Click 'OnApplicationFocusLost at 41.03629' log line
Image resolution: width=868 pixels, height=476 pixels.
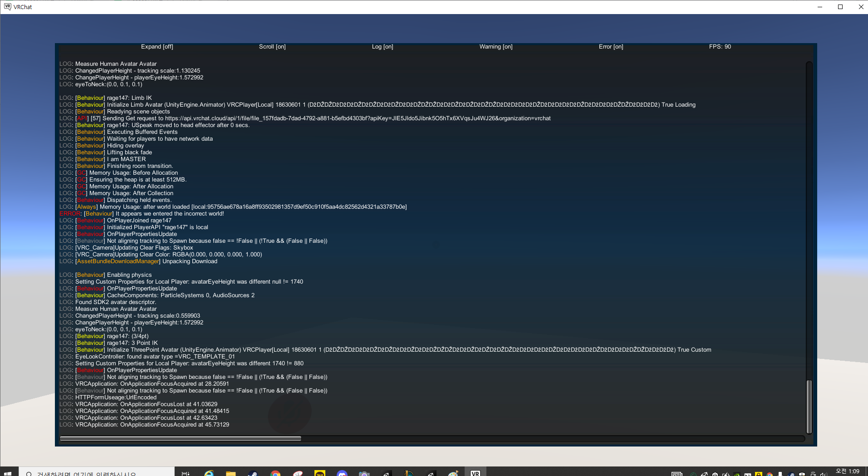point(138,404)
